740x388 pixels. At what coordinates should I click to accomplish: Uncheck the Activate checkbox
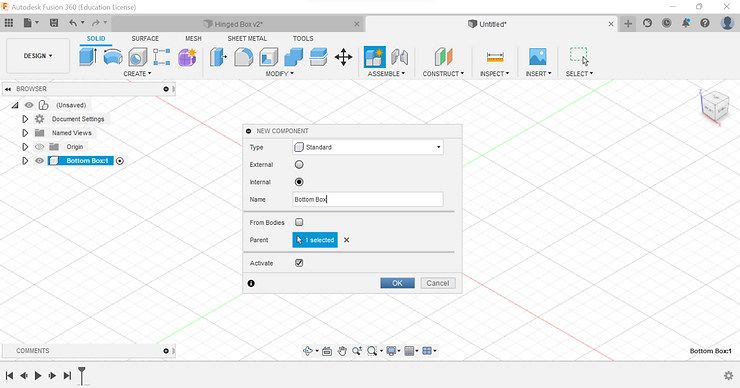coord(299,263)
